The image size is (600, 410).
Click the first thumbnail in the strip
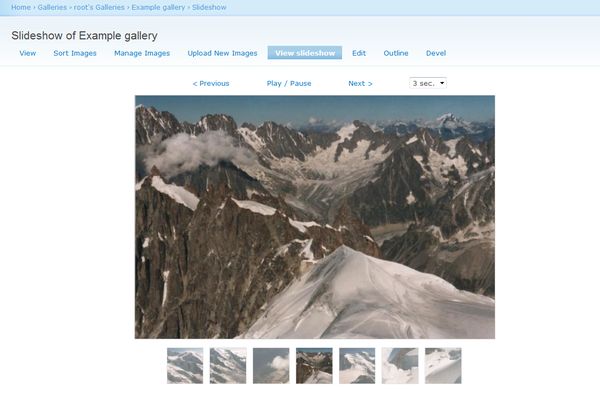[x=185, y=365]
